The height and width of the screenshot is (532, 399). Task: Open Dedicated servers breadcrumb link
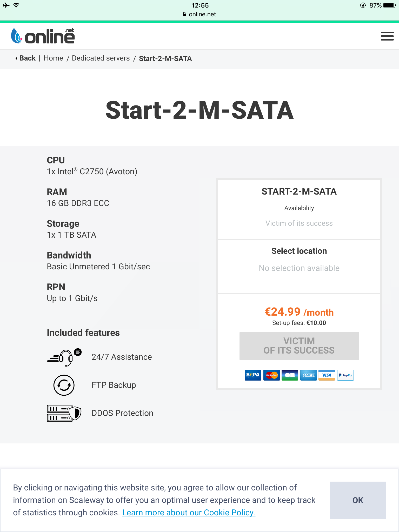coord(101,58)
